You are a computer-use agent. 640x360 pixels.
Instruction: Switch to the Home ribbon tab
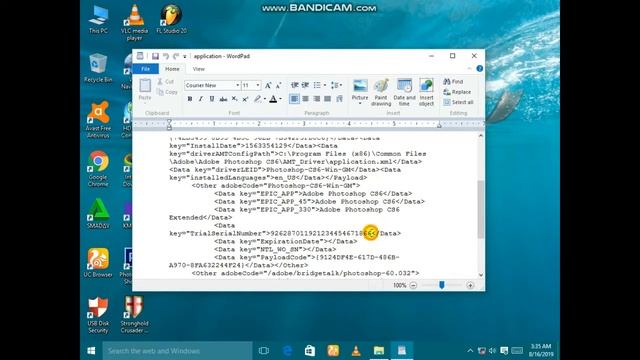pyautogui.click(x=172, y=69)
